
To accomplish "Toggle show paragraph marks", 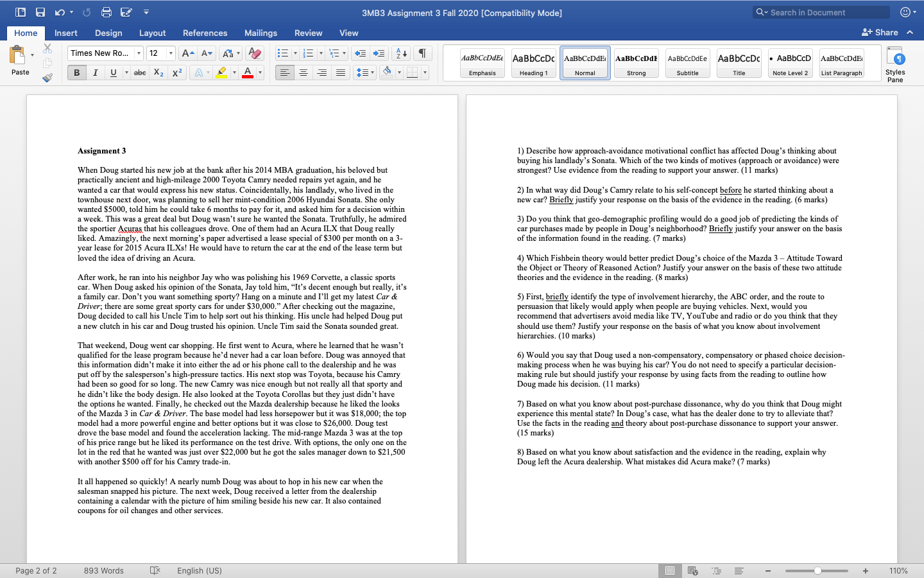I will point(422,53).
